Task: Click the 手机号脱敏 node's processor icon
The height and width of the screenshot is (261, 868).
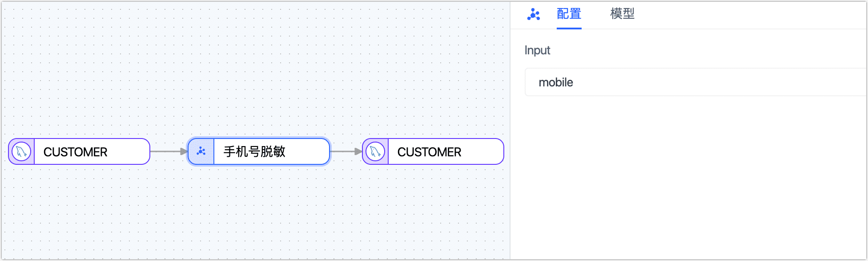Action: pyautogui.click(x=201, y=151)
